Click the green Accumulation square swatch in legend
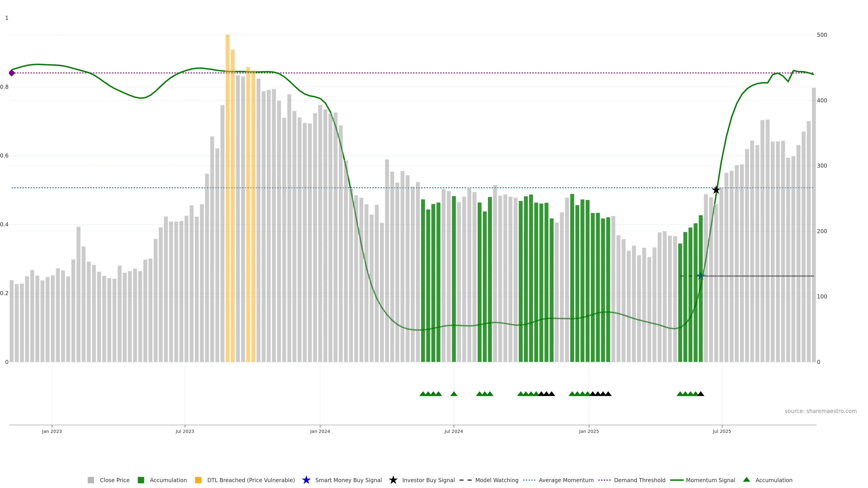Screen dimensions: 868x488 (141, 480)
